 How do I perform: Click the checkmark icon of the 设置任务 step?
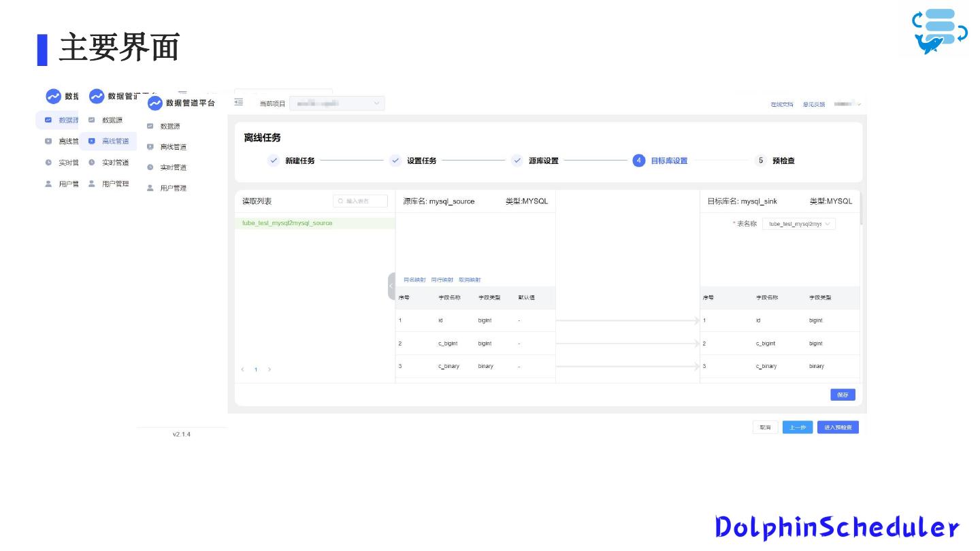click(x=395, y=161)
